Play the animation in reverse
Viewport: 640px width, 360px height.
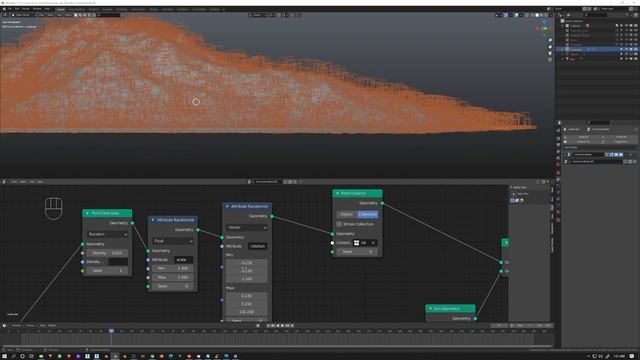(x=278, y=326)
